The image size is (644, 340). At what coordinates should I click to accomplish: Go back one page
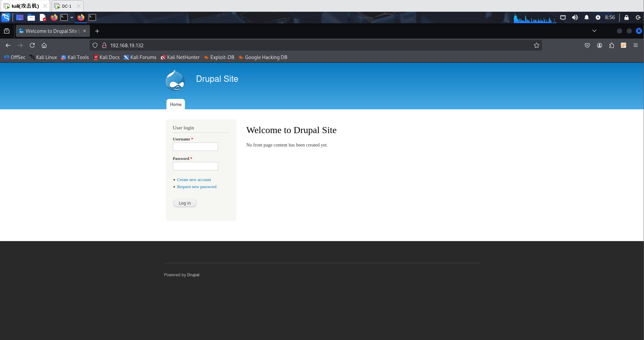point(8,45)
